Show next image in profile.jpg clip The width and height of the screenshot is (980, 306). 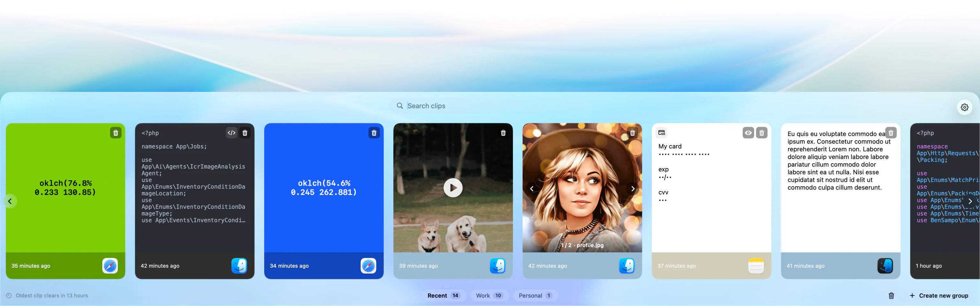(x=633, y=189)
